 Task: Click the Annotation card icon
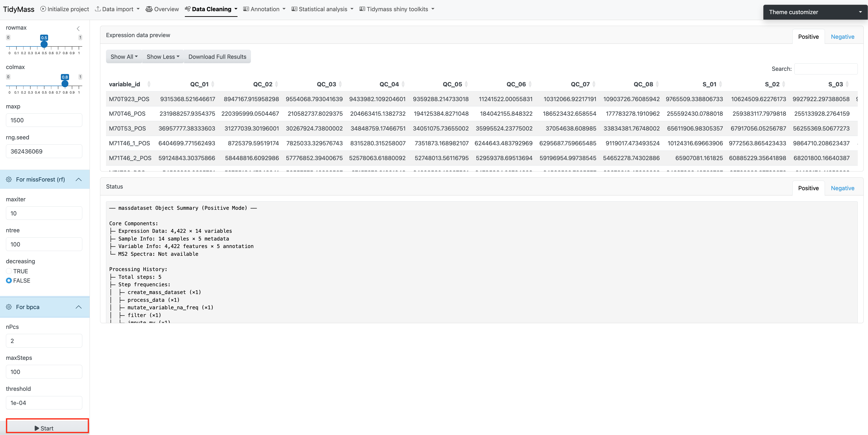coord(246,9)
